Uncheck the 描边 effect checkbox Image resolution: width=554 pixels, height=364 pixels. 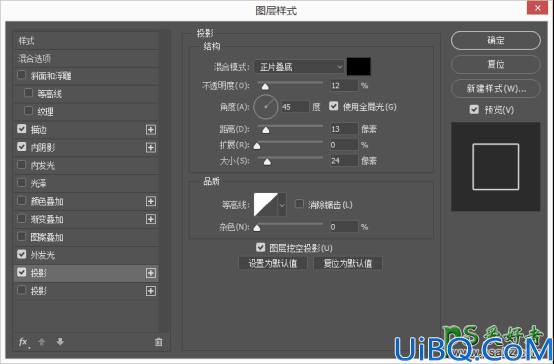(x=22, y=129)
